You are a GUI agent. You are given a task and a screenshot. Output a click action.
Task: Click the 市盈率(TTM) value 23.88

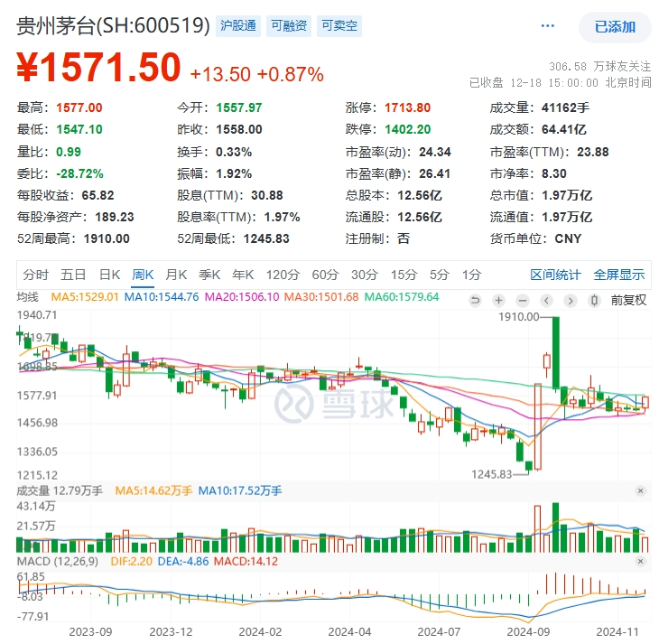[592, 152]
